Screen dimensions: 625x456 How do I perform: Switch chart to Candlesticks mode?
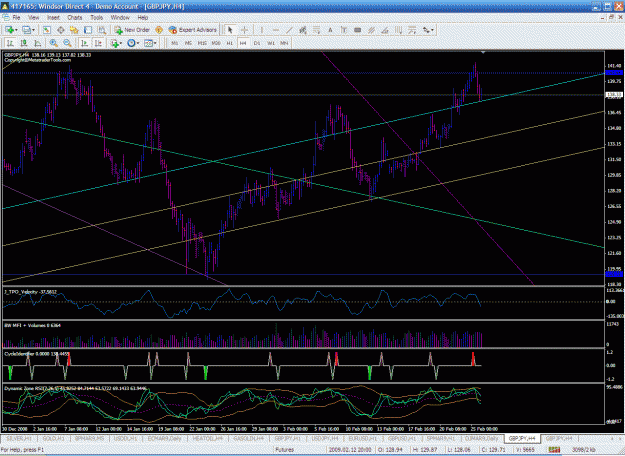coord(24,43)
